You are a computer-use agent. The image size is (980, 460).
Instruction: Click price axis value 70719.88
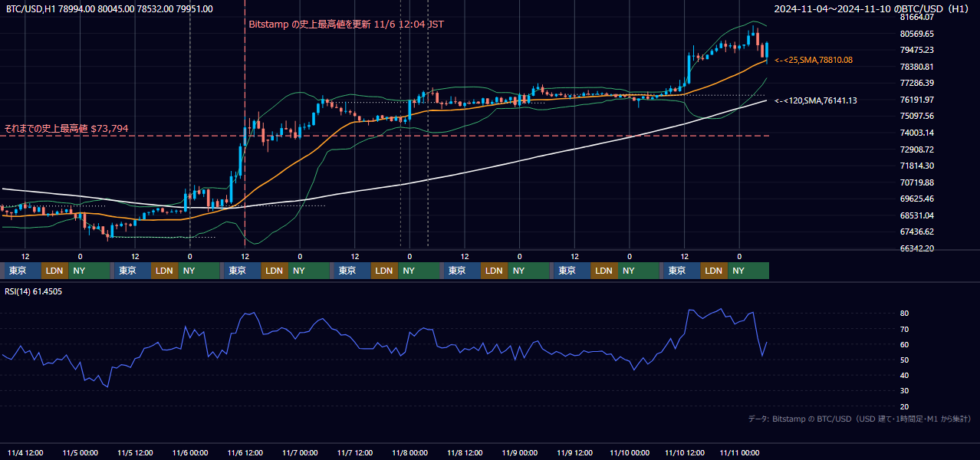917,182
